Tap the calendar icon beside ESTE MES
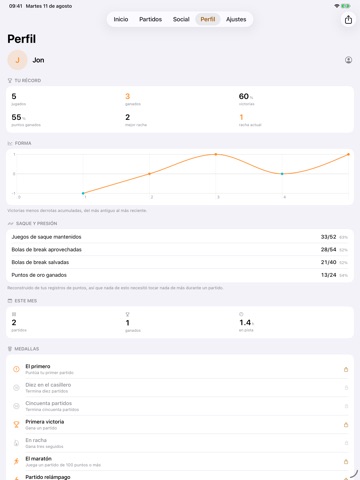 point(10,301)
